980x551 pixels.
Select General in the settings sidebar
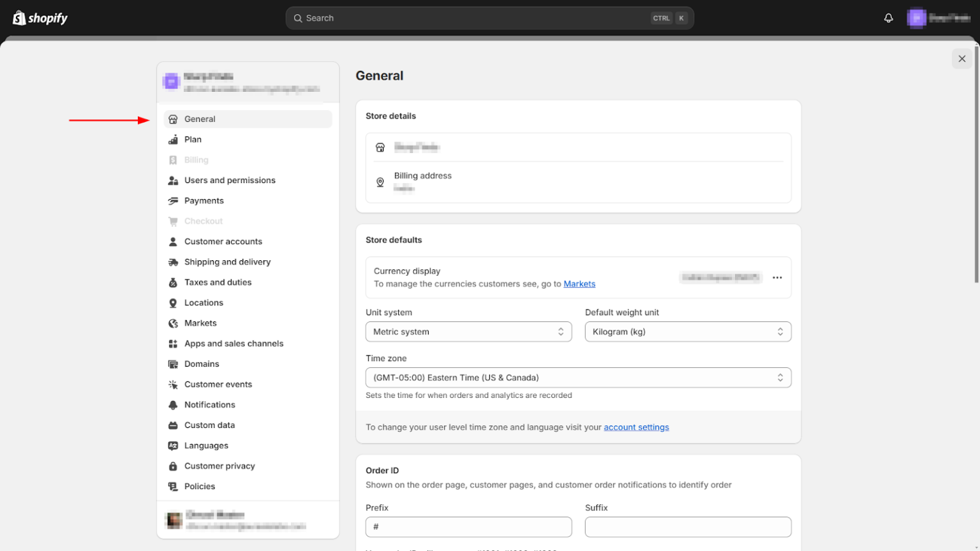(200, 119)
